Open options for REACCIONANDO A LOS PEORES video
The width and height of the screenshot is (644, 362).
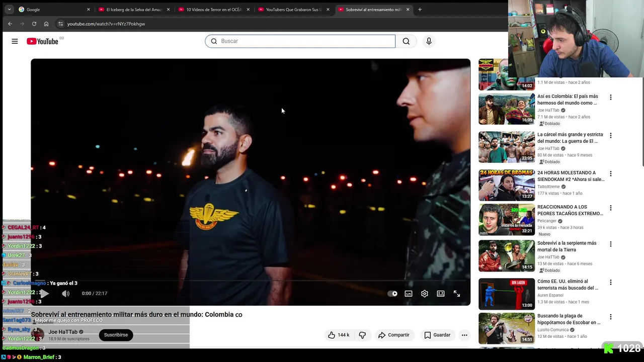click(611, 208)
